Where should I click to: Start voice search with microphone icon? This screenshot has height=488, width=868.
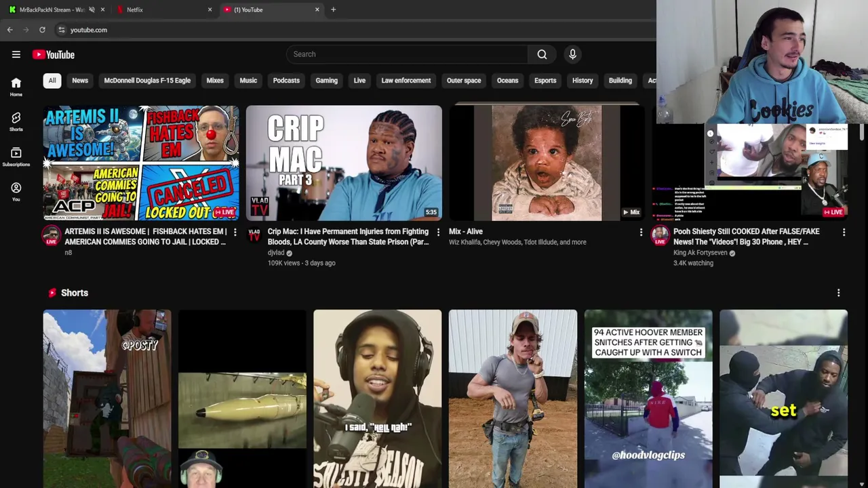click(572, 54)
